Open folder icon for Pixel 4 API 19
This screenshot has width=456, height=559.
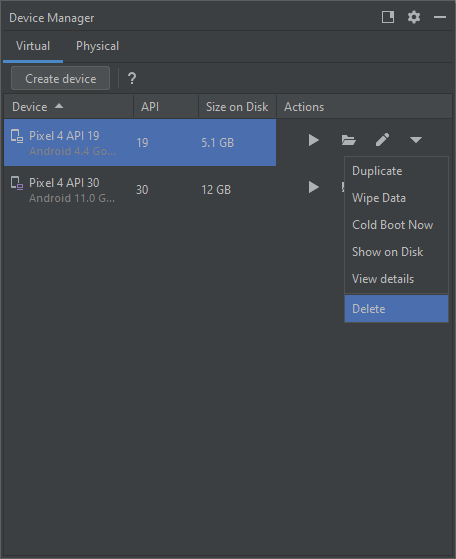pyautogui.click(x=348, y=140)
